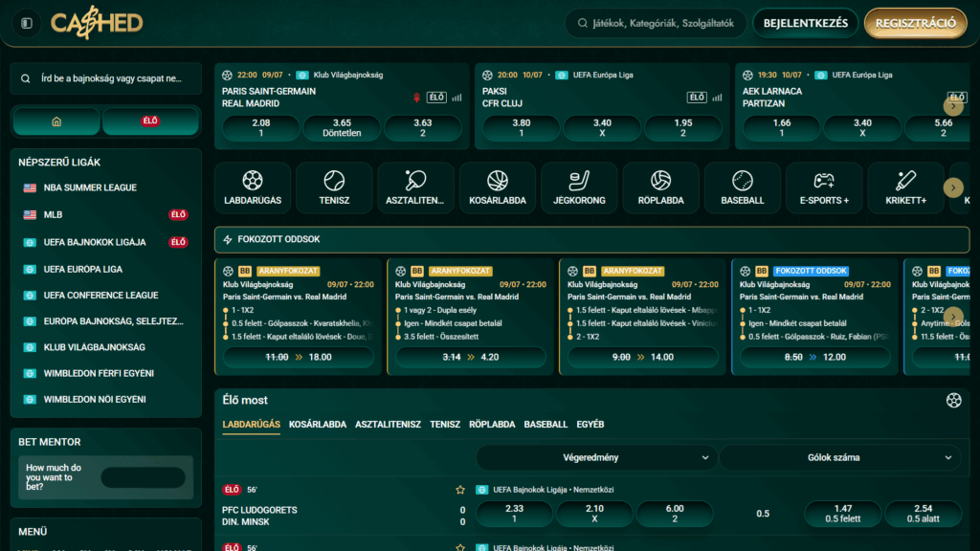Bet on Paksi at 3.80
This screenshot has height=551, width=980.
click(522, 128)
